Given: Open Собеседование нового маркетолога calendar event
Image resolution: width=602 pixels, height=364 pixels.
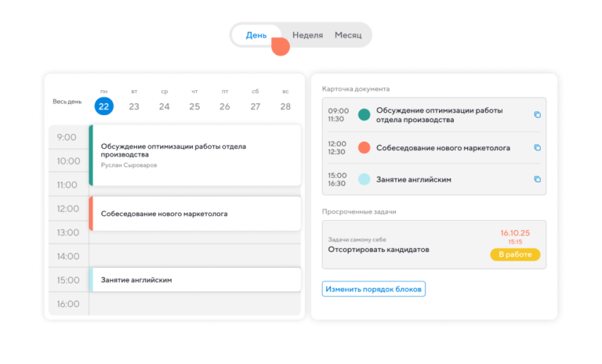Looking at the screenshot, I should [195, 214].
